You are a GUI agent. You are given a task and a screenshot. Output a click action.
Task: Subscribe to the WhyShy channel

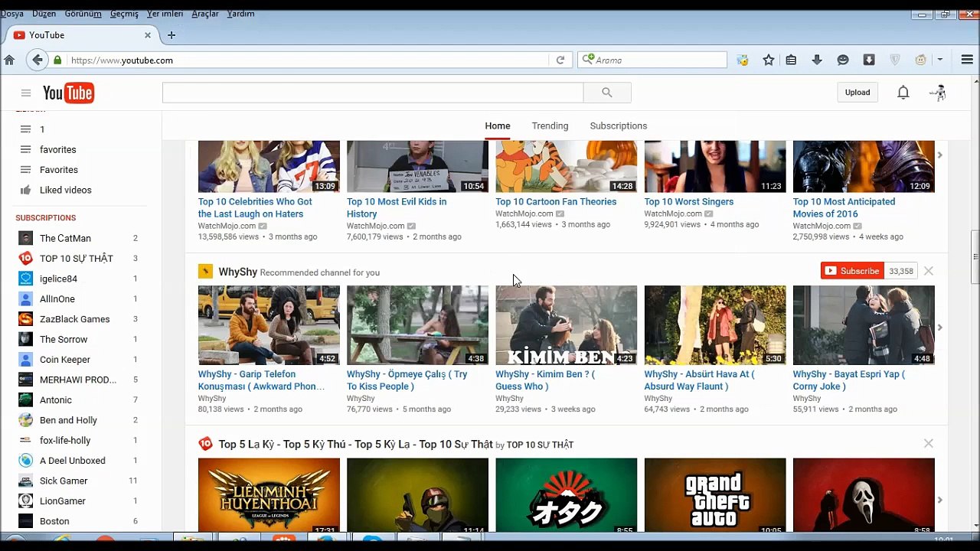(x=852, y=271)
